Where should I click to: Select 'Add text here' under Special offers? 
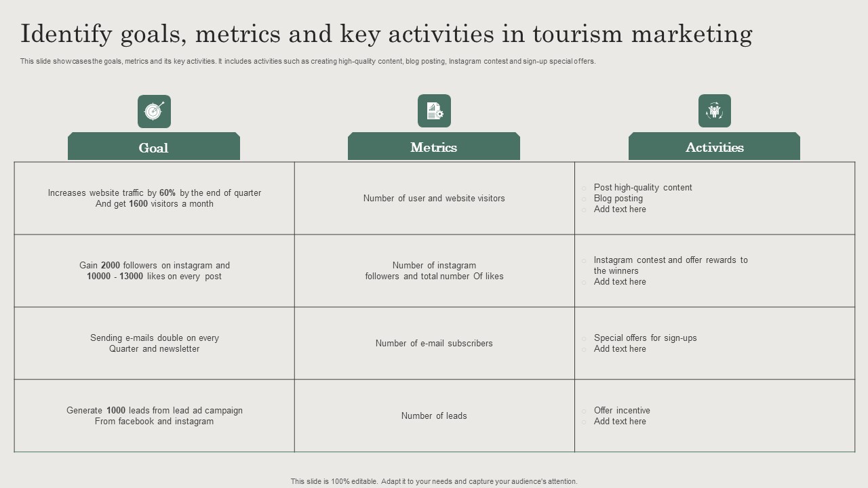tap(620, 349)
